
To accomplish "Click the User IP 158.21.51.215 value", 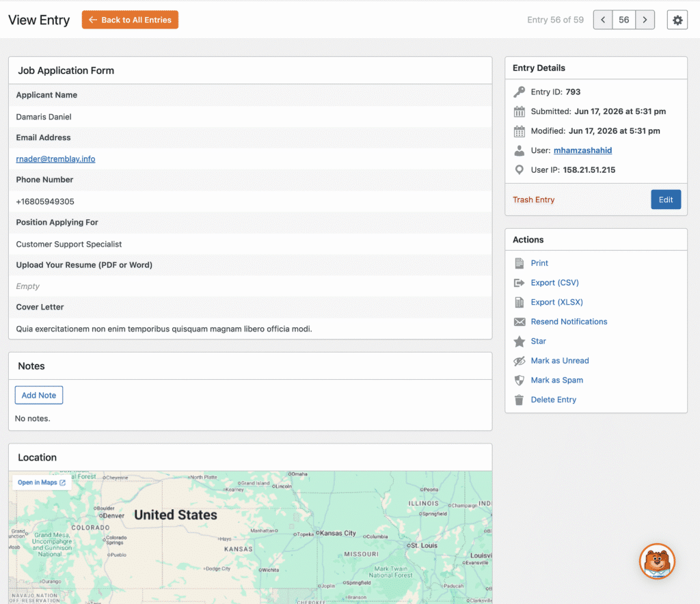I will (x=589, y=170).
